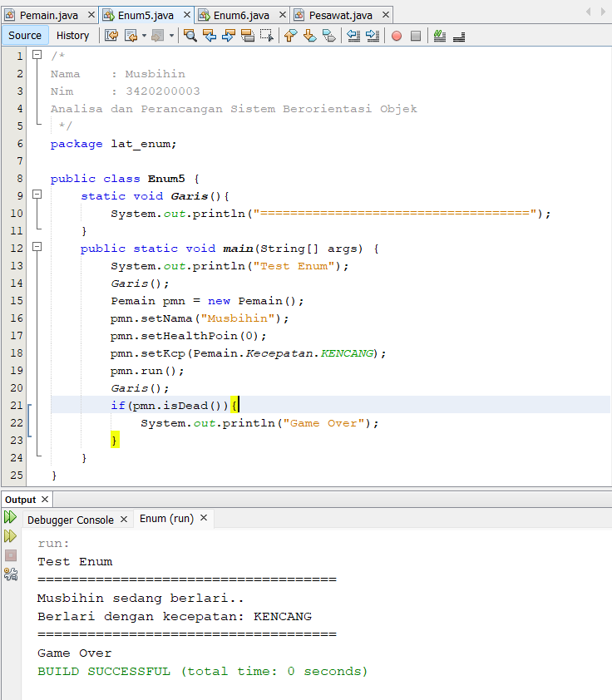612x700 pixels.
Task: Go to Find Next Occurrence icon
Action: coord(229,35)
